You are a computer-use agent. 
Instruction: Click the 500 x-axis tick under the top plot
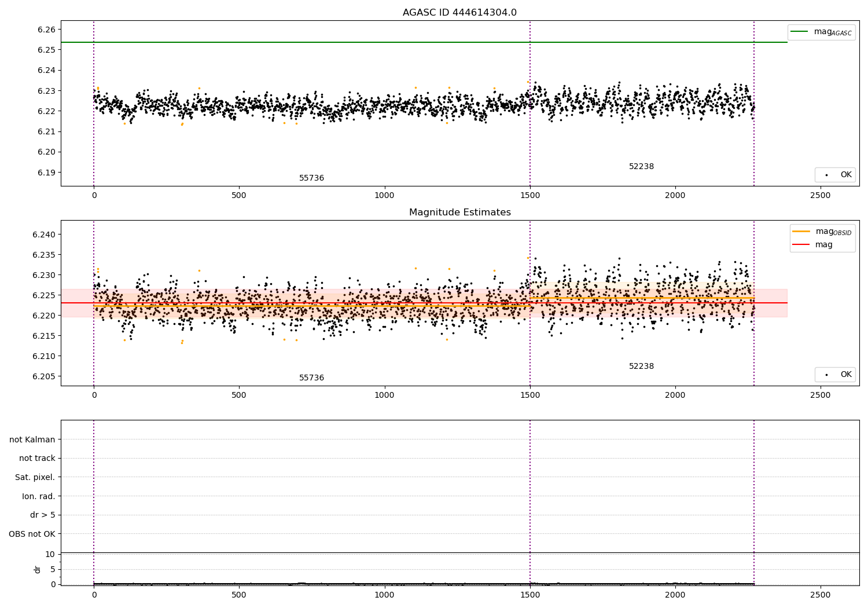(x=239, y=196)
